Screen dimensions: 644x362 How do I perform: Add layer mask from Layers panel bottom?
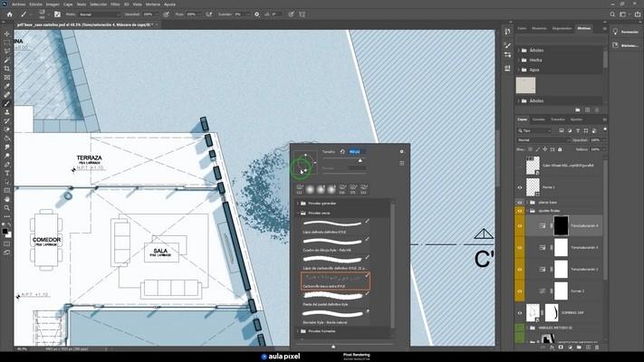561,348
